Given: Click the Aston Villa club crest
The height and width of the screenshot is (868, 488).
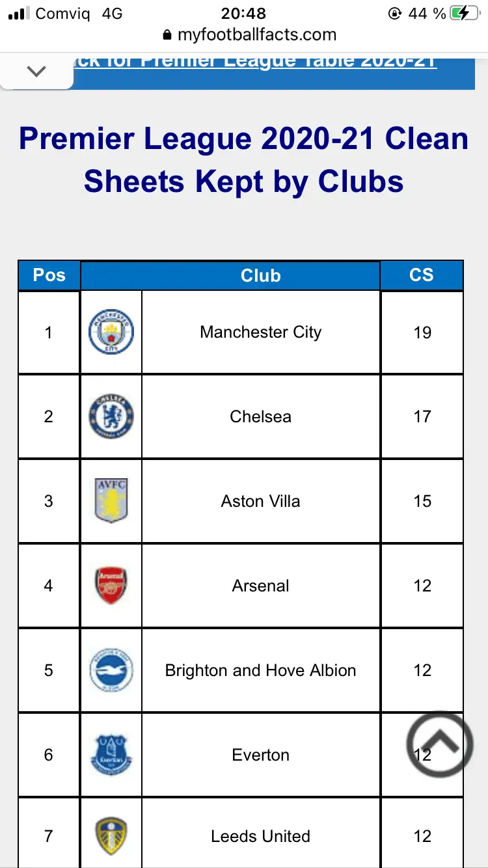Looking at the screenshot, I should pos(111,501).
